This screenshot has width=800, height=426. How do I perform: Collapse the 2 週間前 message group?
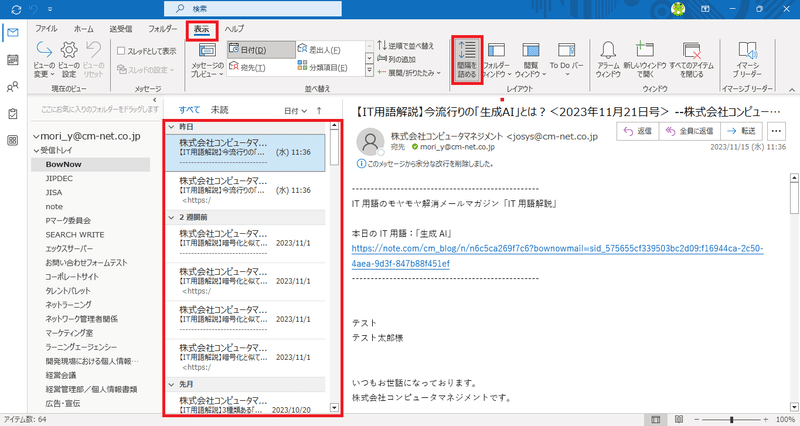[171, 217]
